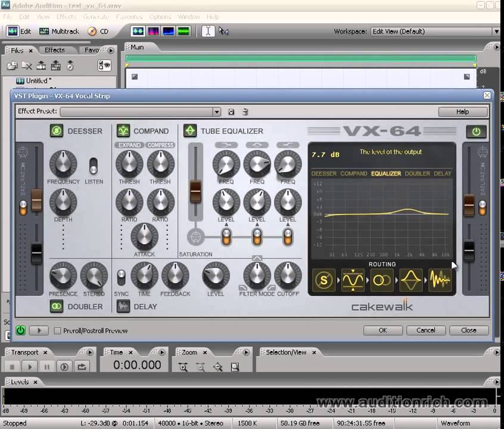
Task: Save the effect preset with disk icon
Action: coord(231,111)
